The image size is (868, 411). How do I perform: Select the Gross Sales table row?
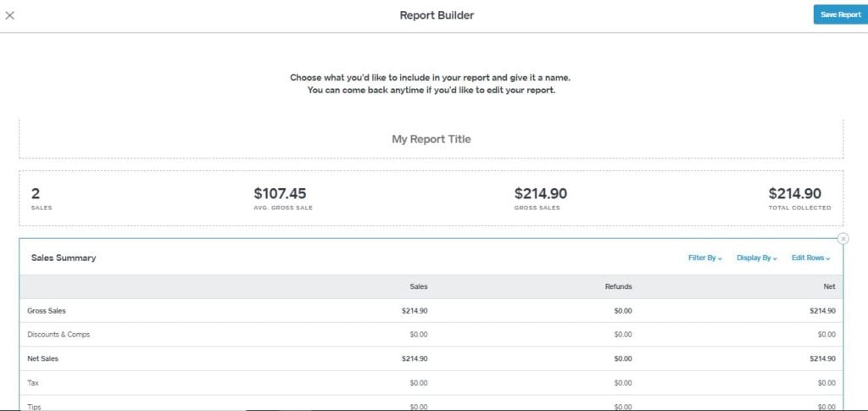431,311
